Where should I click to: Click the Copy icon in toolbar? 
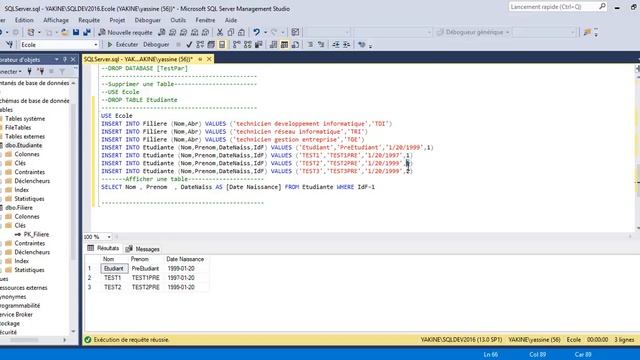231,32
